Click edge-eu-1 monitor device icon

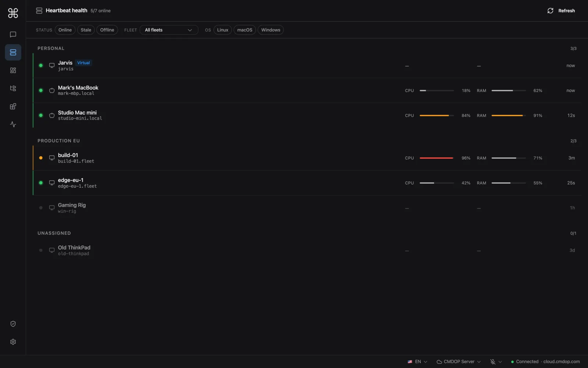(52, 183)
